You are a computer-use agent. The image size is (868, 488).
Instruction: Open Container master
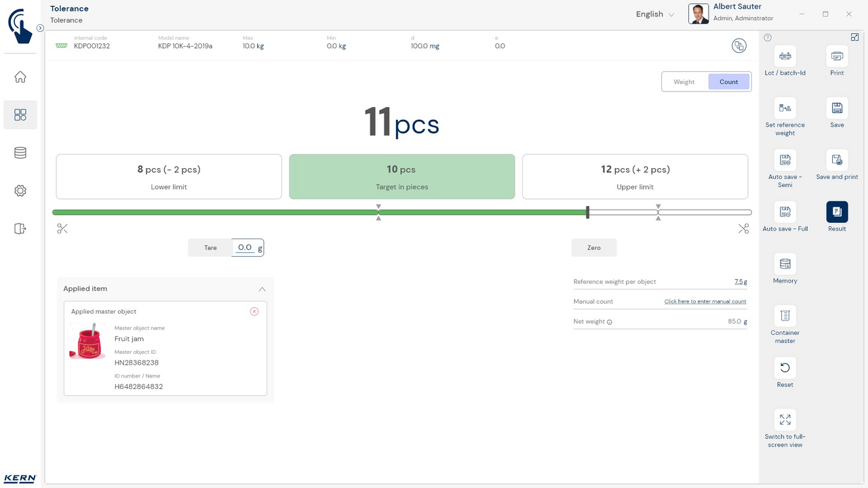pyautogui.click(x=785, y=317)
